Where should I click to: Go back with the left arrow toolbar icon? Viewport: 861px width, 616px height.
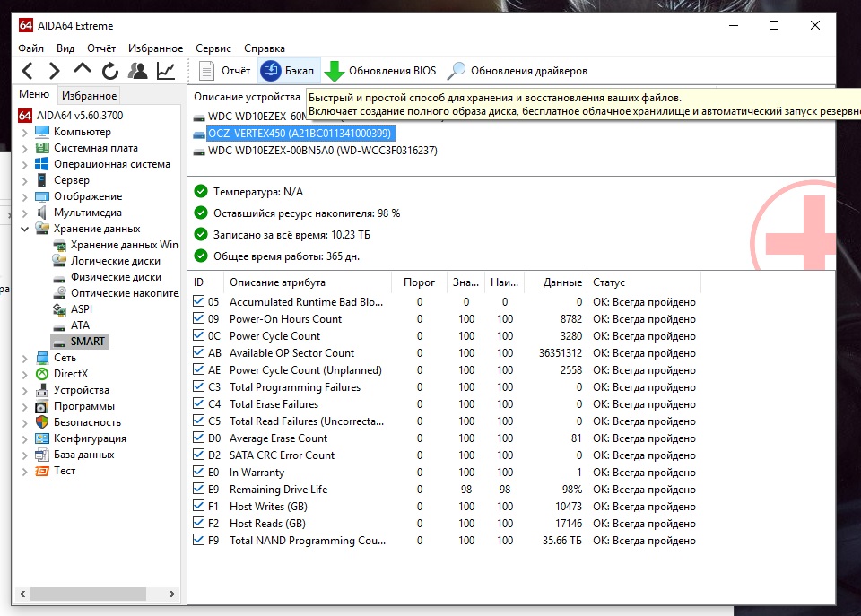(28, 71)
